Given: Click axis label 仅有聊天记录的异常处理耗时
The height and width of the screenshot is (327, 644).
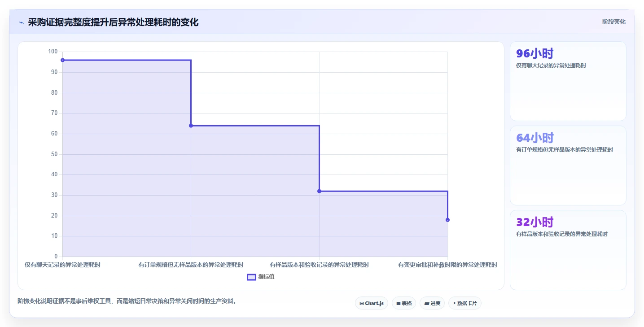Looking at the screenshot, I should 62,265.
